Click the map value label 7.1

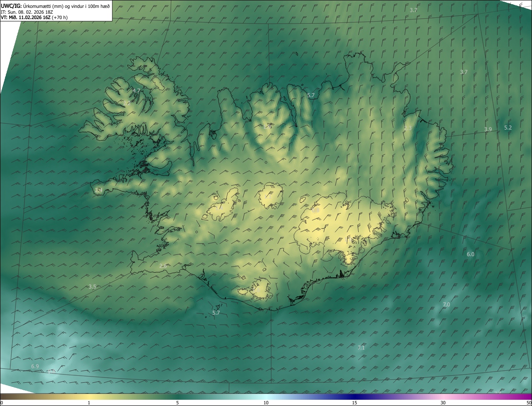[x=361, y=347]
